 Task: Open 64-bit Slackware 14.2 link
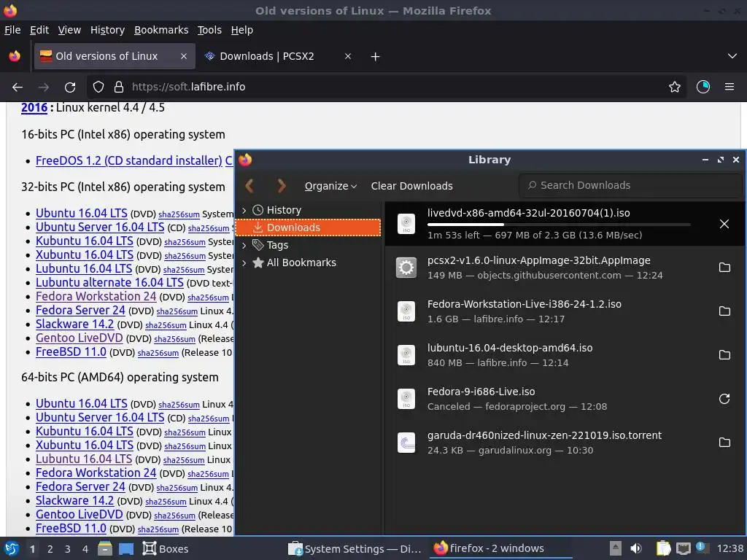pyautogui.click(x=75, y=500)
